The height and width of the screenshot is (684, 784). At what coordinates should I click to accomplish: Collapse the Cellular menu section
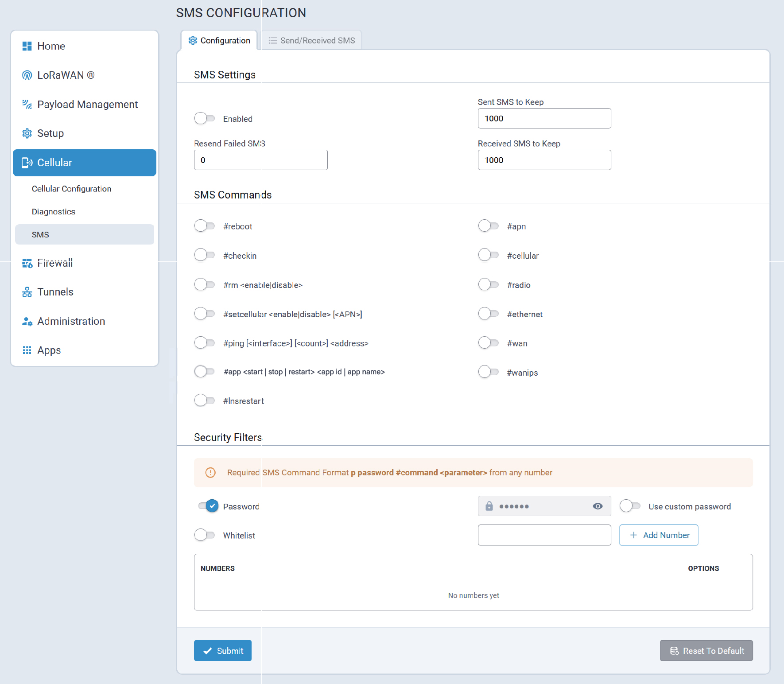pyautogui.click(x=85, y=163)
